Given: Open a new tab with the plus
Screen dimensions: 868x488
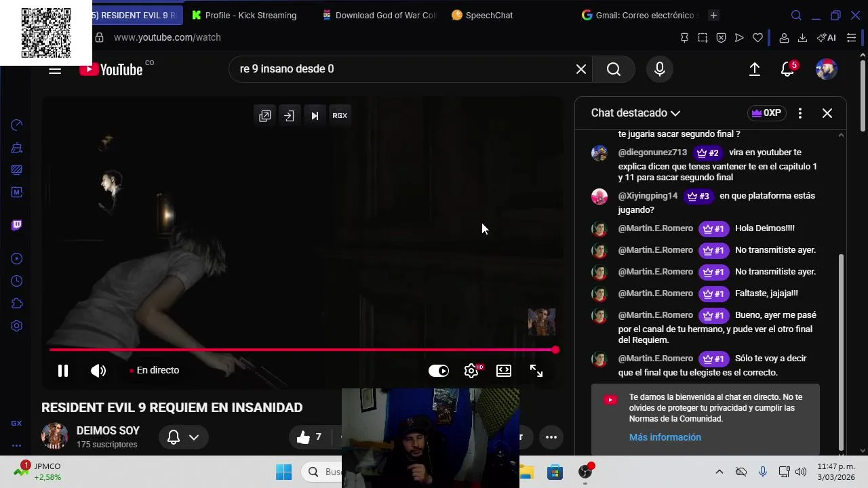Looking at the screenshot, I should (713, 15).
